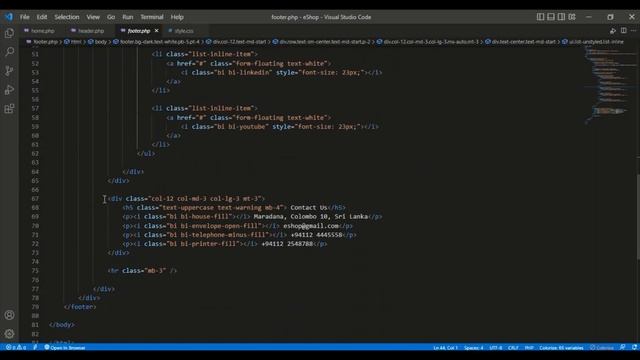Click the Run or Debug icon above editor

[x=613, y=31]
